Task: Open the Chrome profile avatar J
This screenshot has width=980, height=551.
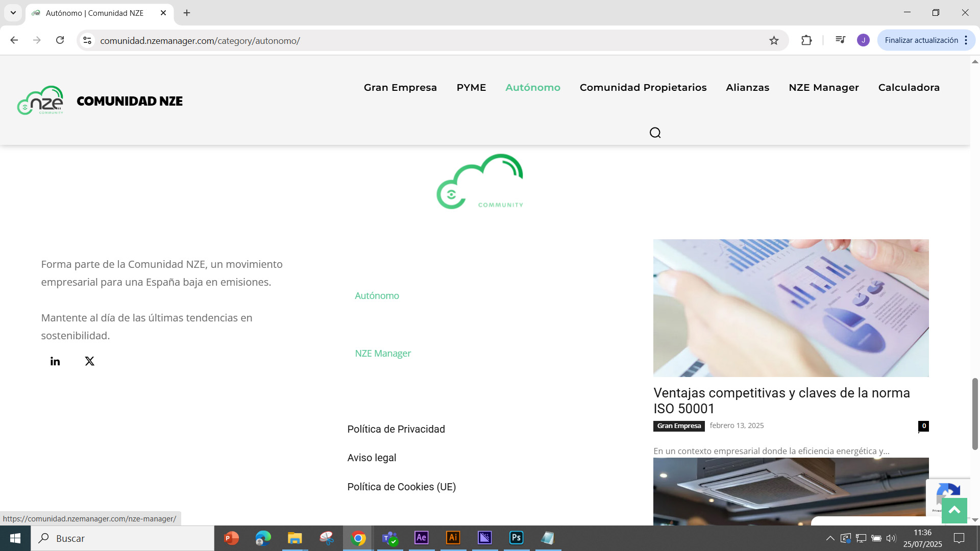Action: click(863, 40)
